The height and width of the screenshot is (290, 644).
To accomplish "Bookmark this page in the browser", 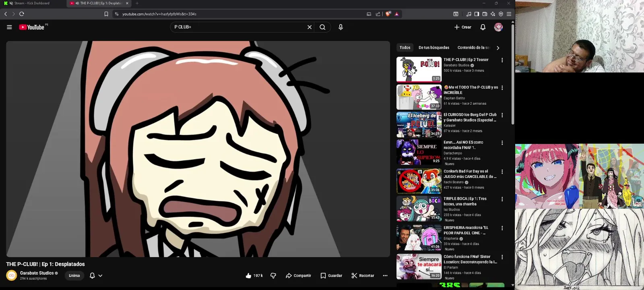I will (x=106, y=14).
